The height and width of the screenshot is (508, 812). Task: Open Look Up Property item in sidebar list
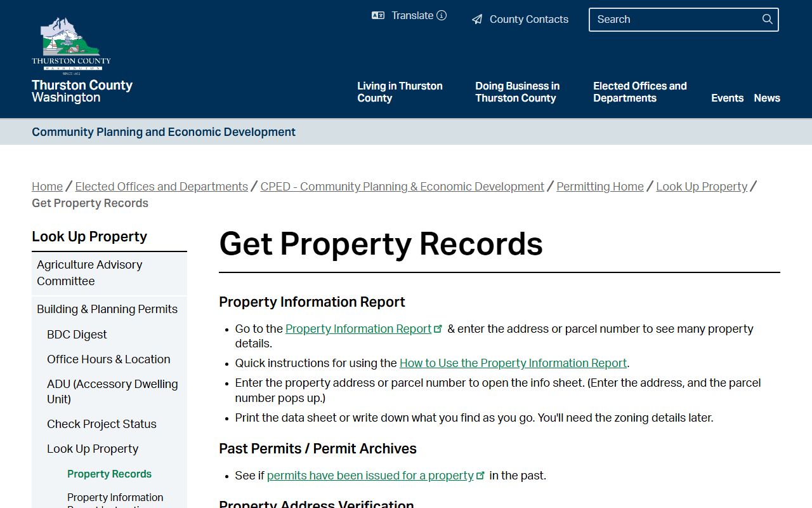(93, 449)
